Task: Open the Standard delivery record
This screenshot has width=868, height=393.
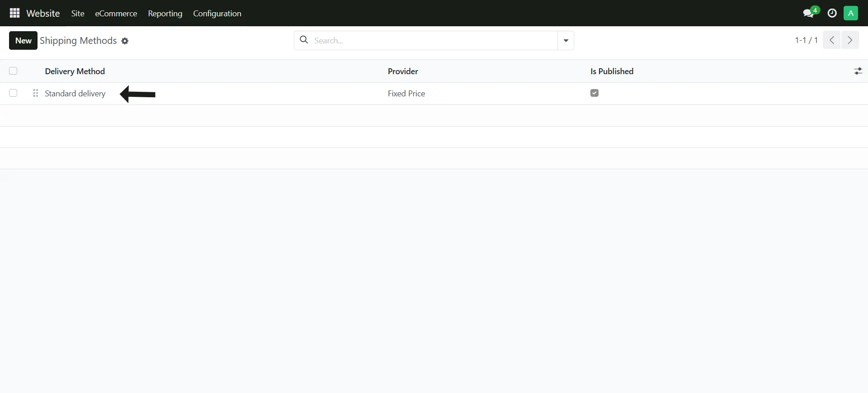Action: click(75, 94)
